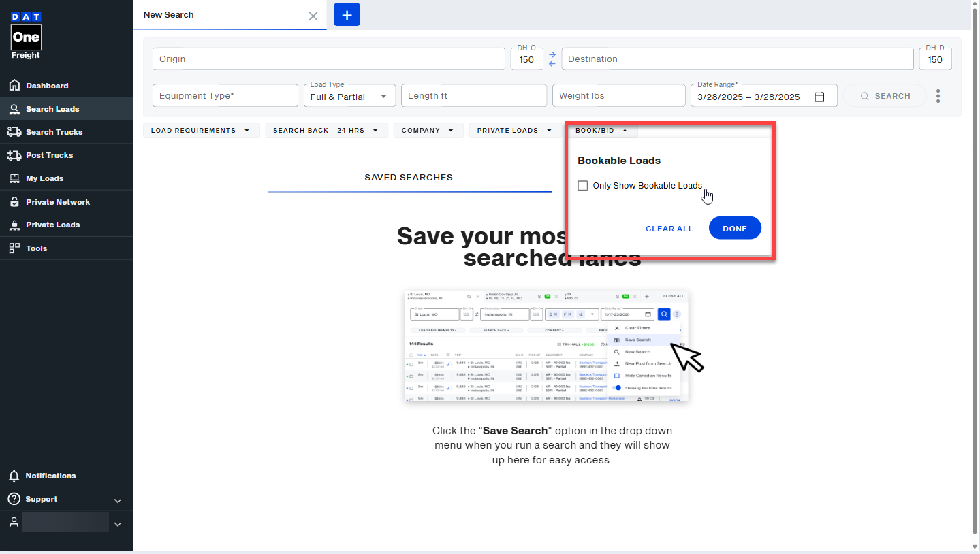Open Notifications in sidebar
The image size is (980, 554).
pos(50,476)
